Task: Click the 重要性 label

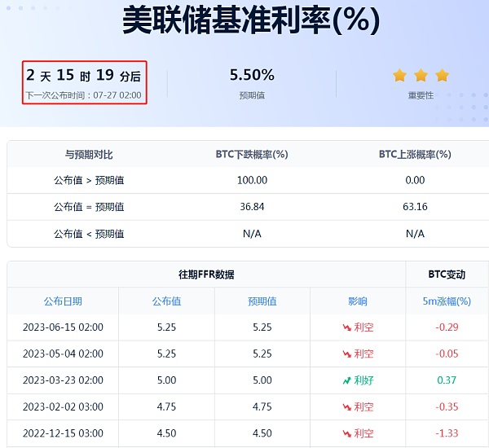Action: 421,95
